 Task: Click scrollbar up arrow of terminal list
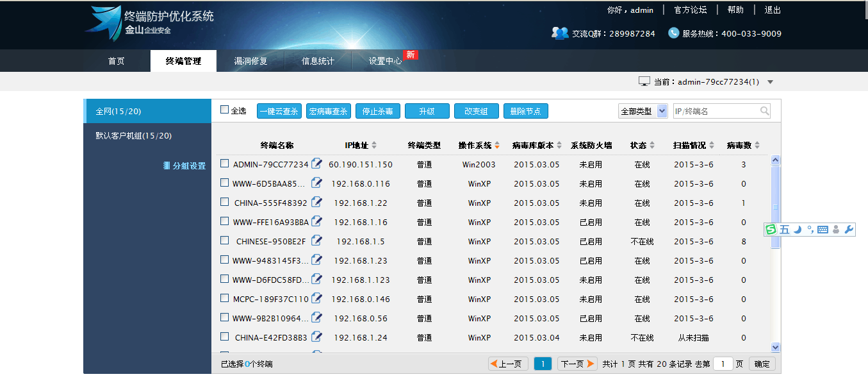pyautogui.click(x=776, y=160)
